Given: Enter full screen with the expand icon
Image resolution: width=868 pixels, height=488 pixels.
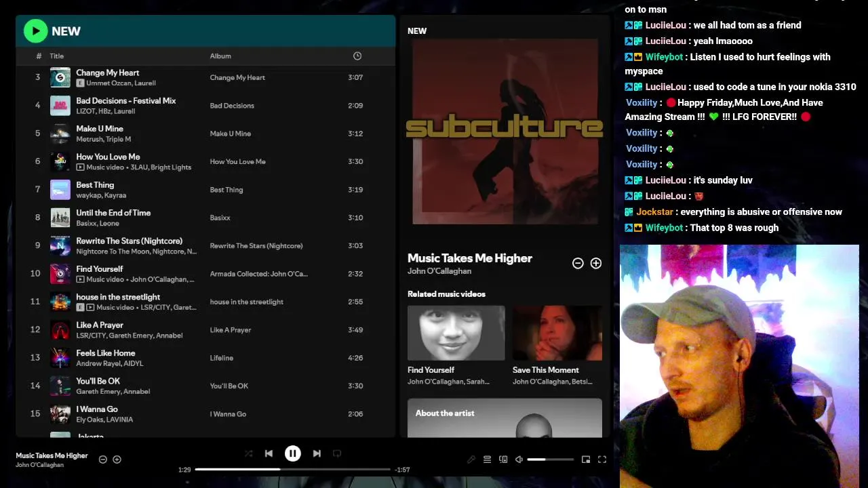Looking at the screenshot, I should (601, 460).
